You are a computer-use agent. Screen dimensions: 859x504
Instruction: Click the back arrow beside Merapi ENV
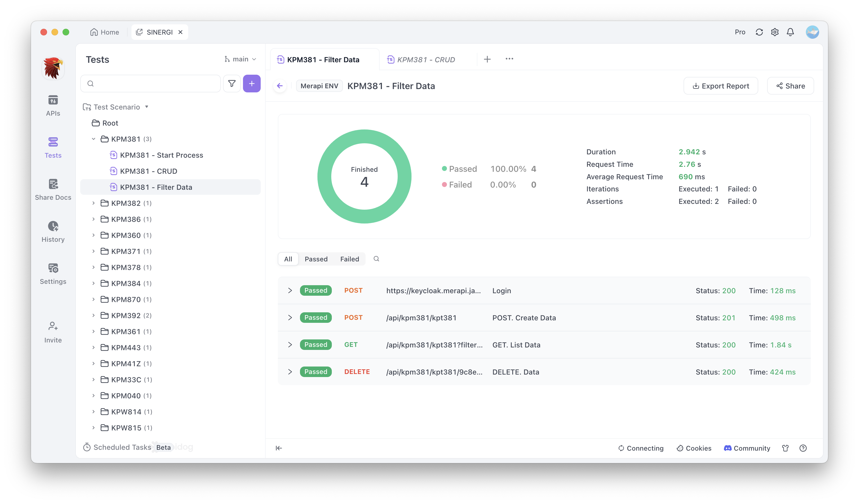pos(280,86)
